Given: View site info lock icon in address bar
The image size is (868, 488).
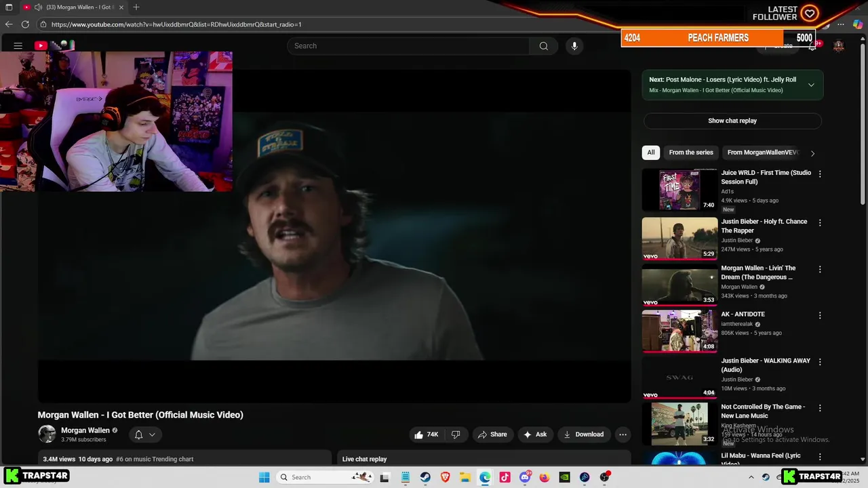Looking at the screenshot, I should (x=43, y=24).
